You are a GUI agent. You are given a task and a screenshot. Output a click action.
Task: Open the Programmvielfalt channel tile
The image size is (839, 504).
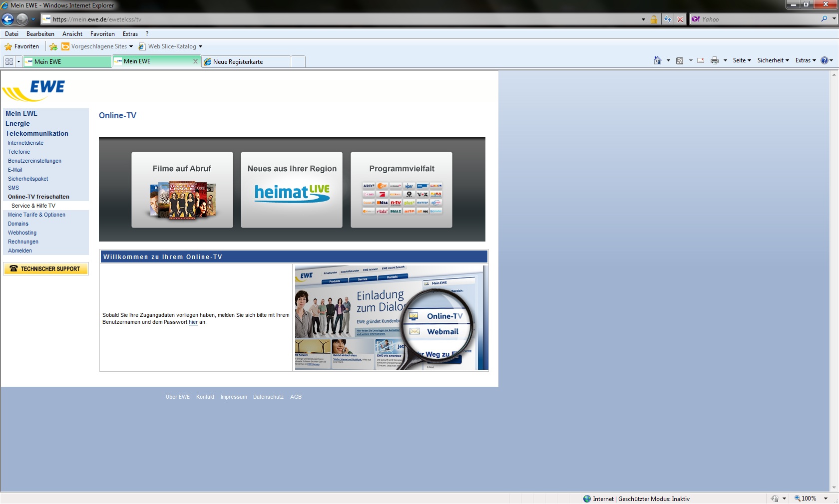coord(402,190)
